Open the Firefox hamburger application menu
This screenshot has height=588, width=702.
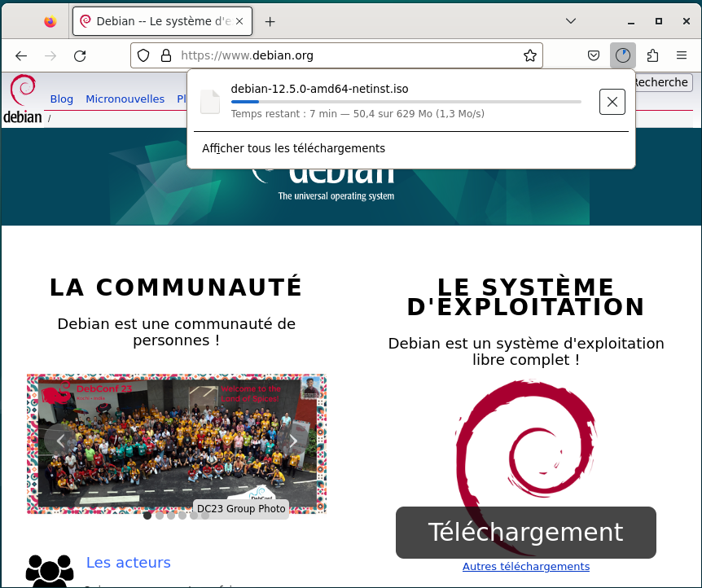682,55
